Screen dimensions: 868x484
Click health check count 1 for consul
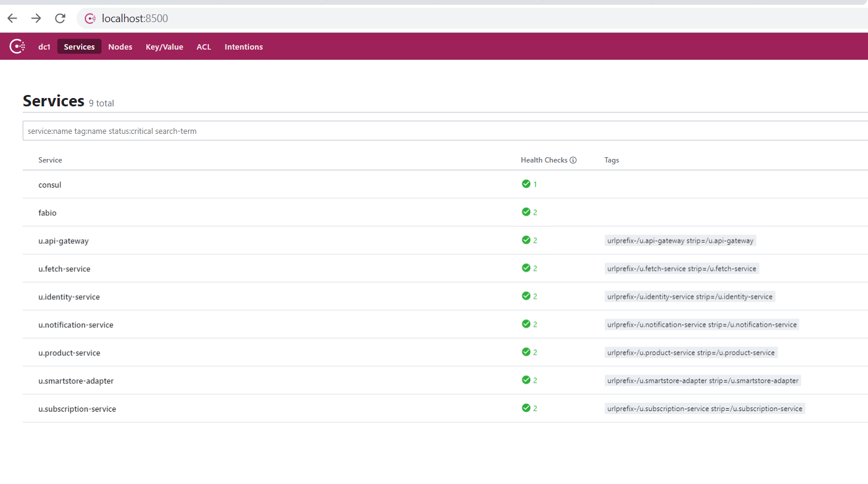click(x=535, y=185)
